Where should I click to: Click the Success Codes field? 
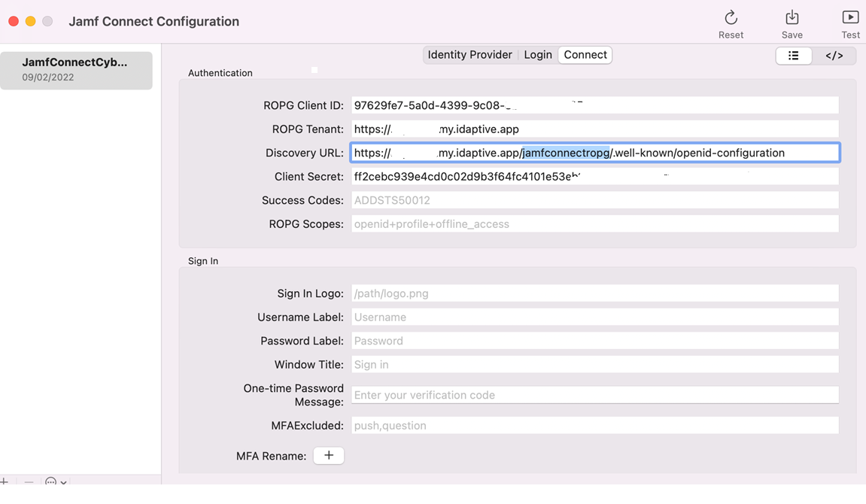pos(594,199)
